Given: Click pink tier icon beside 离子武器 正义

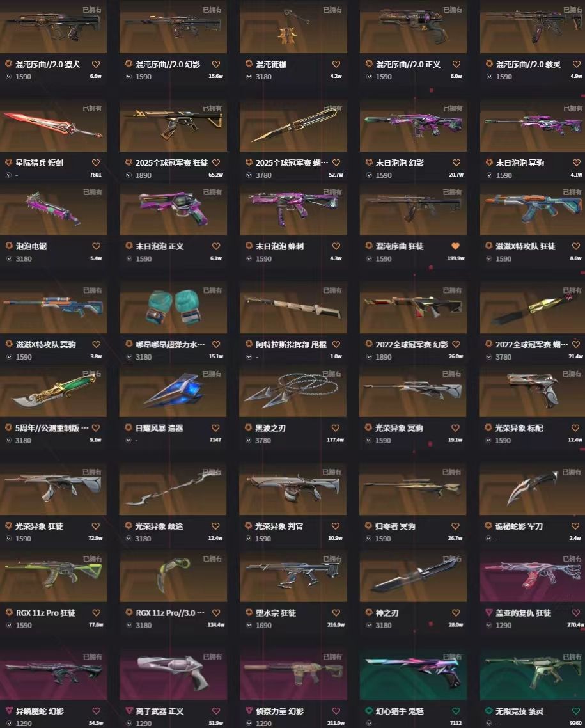Looking at the screenshot, I should point(129,711).
